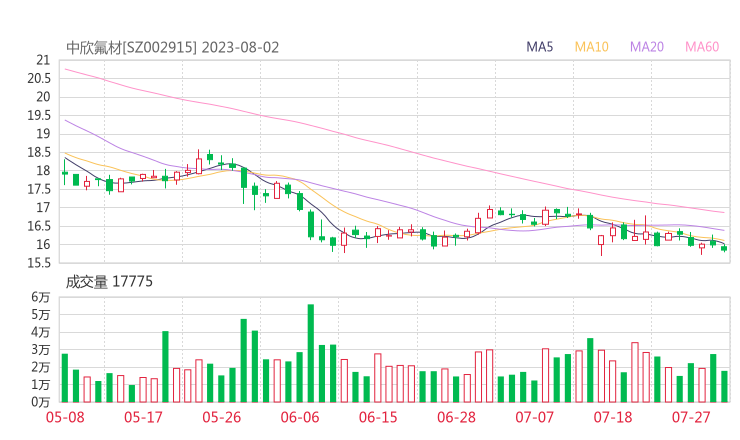The image size is (740, 440).
Task: Click the price axis value 21
Action: (x=43, y=60)
